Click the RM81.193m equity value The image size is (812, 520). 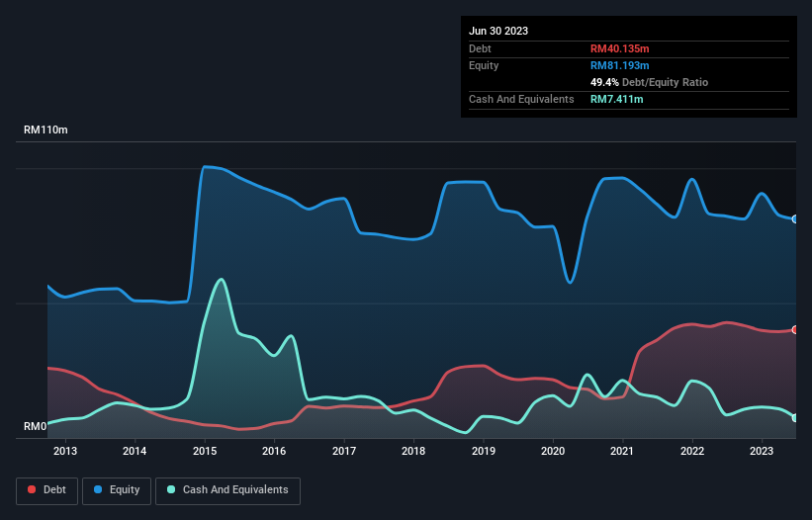tap(619, 65)
